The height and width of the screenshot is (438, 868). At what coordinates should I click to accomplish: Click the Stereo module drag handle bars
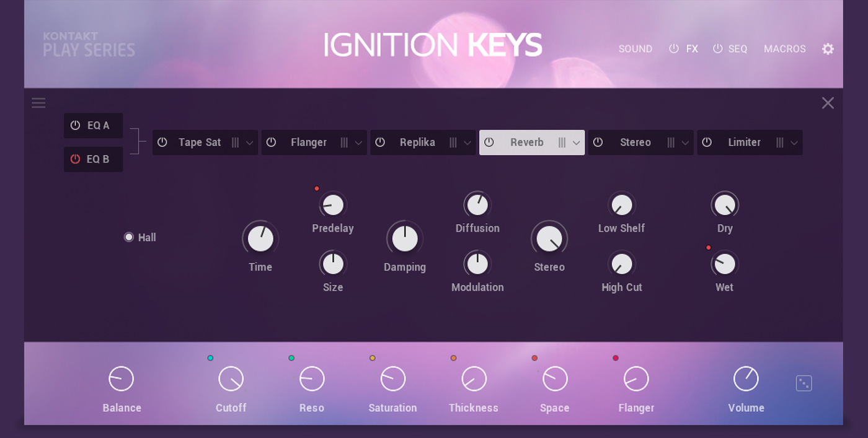[x=670, y=142]
